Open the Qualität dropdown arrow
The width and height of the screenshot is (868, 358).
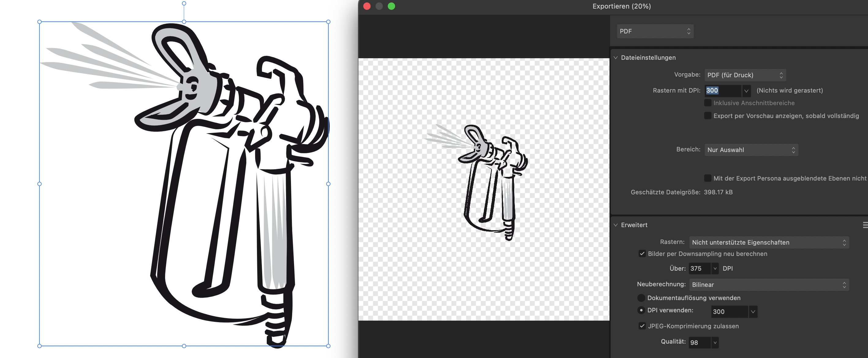click(715, 342)
